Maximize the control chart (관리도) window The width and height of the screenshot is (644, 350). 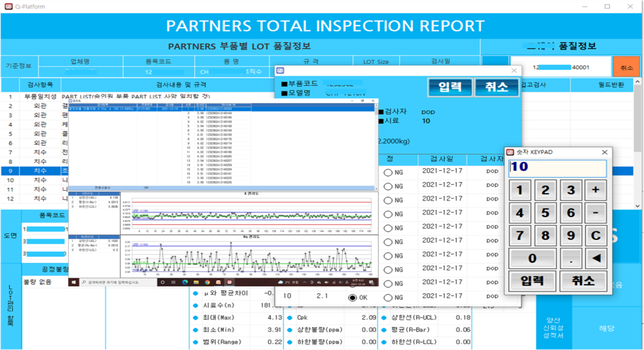click(x=362, y=101)
